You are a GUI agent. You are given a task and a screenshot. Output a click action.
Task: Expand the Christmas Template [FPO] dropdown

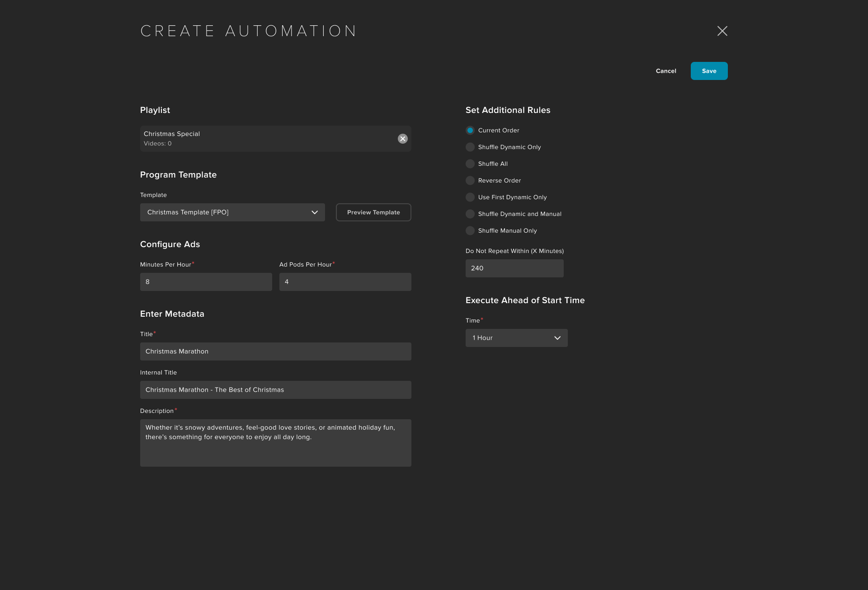pyautogui.click(x=232, y=212)
